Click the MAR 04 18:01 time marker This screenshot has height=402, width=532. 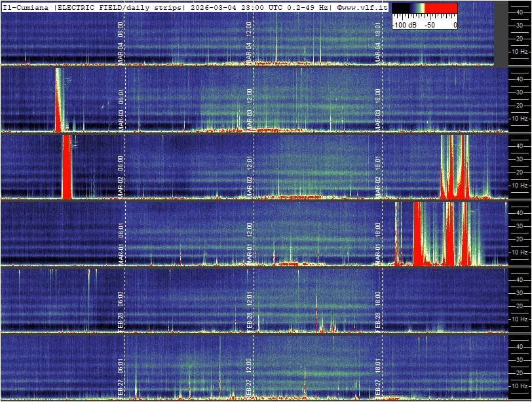378,42
